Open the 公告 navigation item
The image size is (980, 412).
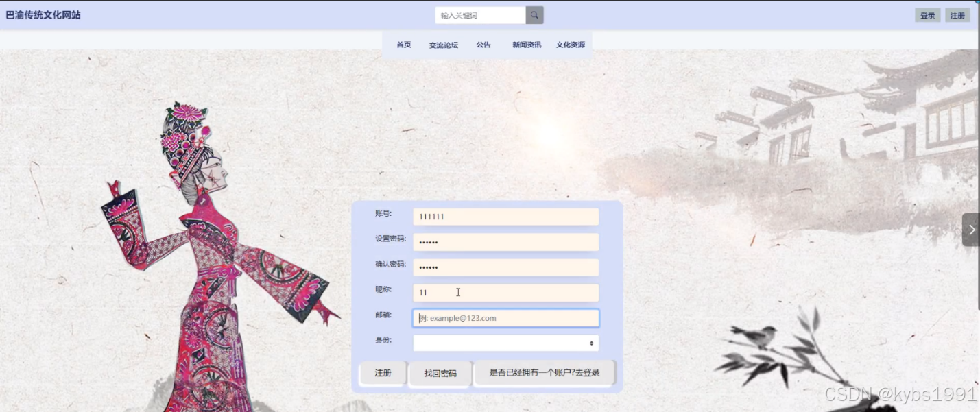click(483, 45)
